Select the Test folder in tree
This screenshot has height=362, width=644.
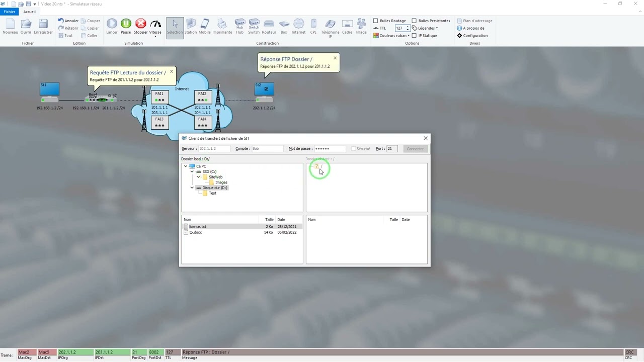[x=209, y=193]
